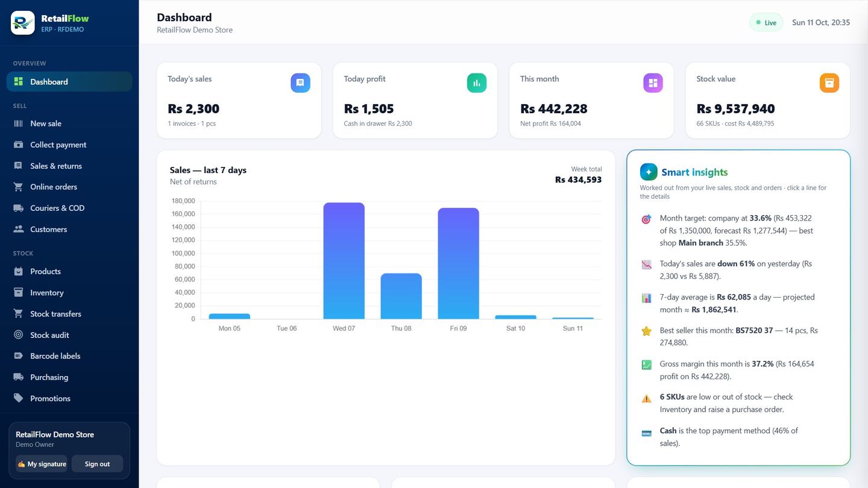Click the Today's sales card icon

(300, 83)
